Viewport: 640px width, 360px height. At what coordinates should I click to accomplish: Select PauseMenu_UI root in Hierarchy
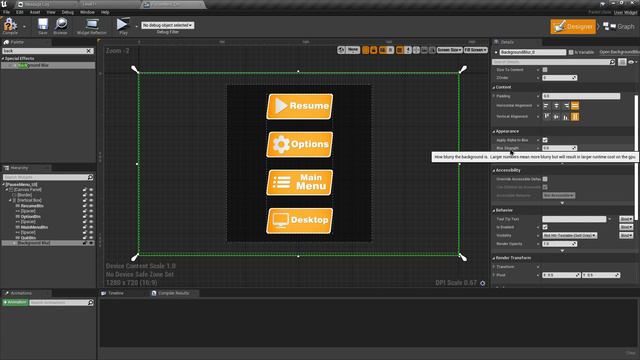tap(22, 185)
